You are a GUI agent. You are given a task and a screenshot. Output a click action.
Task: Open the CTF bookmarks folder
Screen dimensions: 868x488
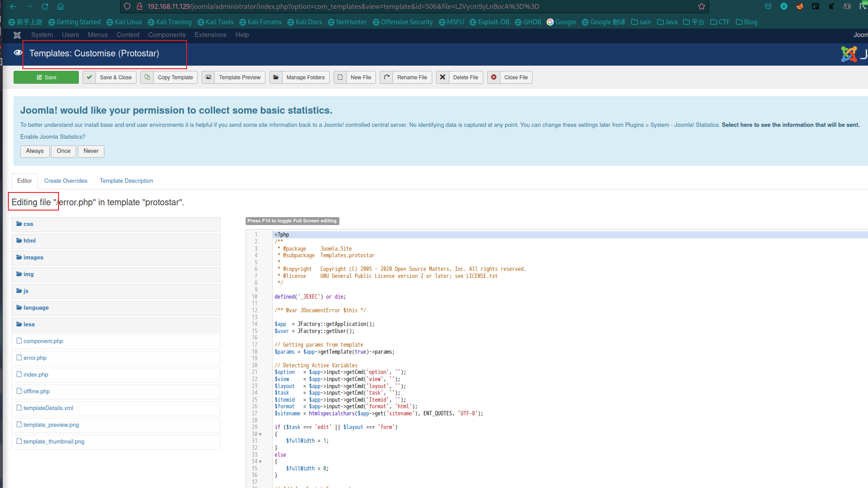(720, 22)
